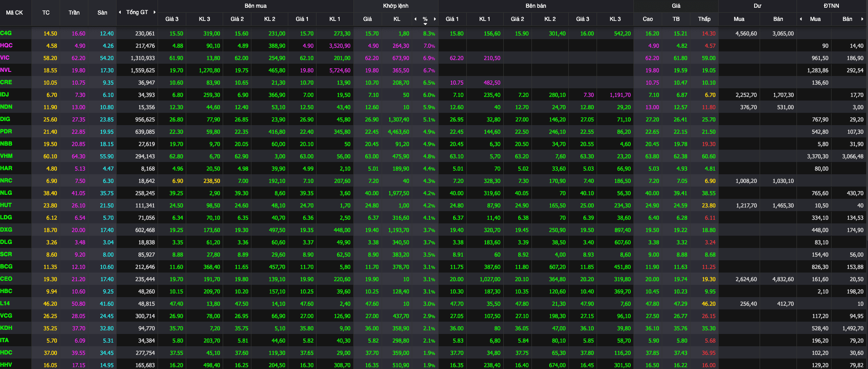868x369 pixels.
Task: Click Bên bán group header
Action: click(x=536, y=6)
